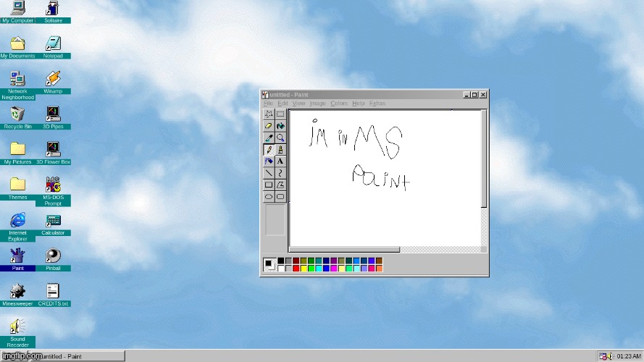Viewport: 644px width, 362px height.
Task: Click the 3D Flower Box icon
Action: [x=53, y=153]
